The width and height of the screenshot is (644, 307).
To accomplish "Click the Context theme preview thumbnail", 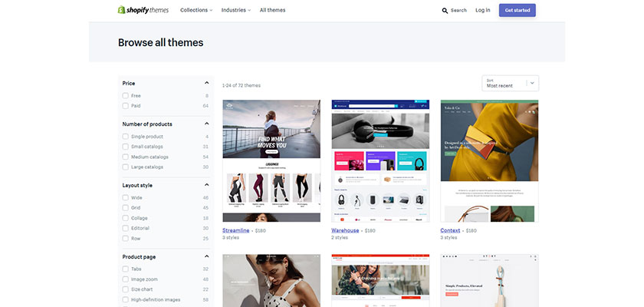I will (490, 160).
